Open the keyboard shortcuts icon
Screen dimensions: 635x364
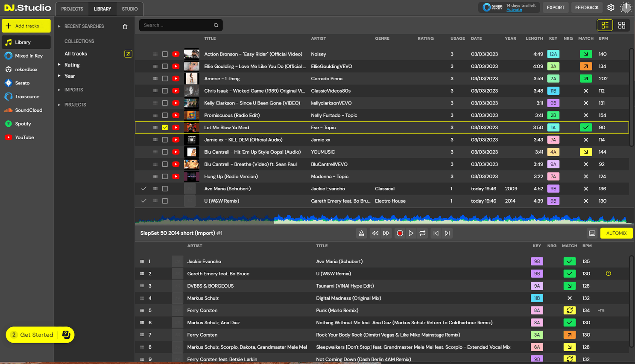pyautogui.click(x=592, y=233)
